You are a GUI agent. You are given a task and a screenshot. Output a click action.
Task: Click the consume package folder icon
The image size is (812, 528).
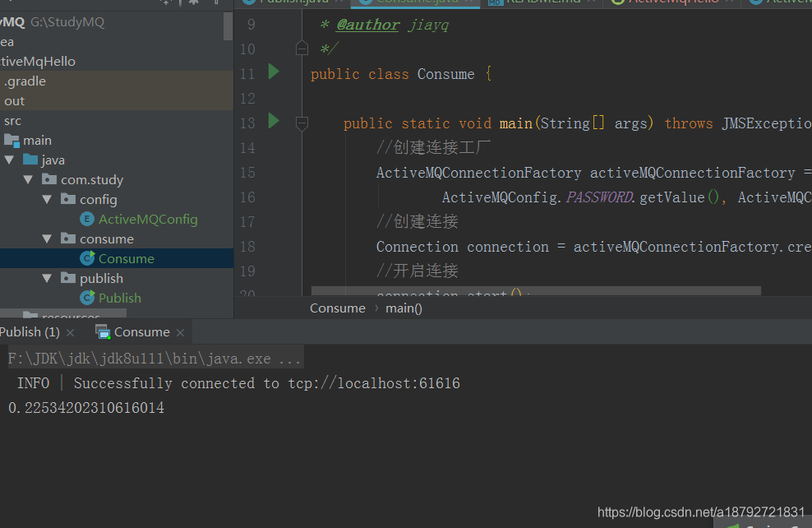68,239
